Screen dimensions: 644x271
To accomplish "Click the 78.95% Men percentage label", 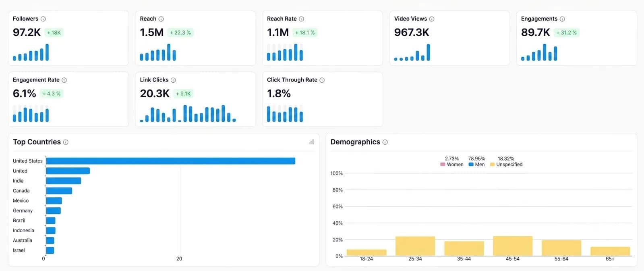I will 476,159.
